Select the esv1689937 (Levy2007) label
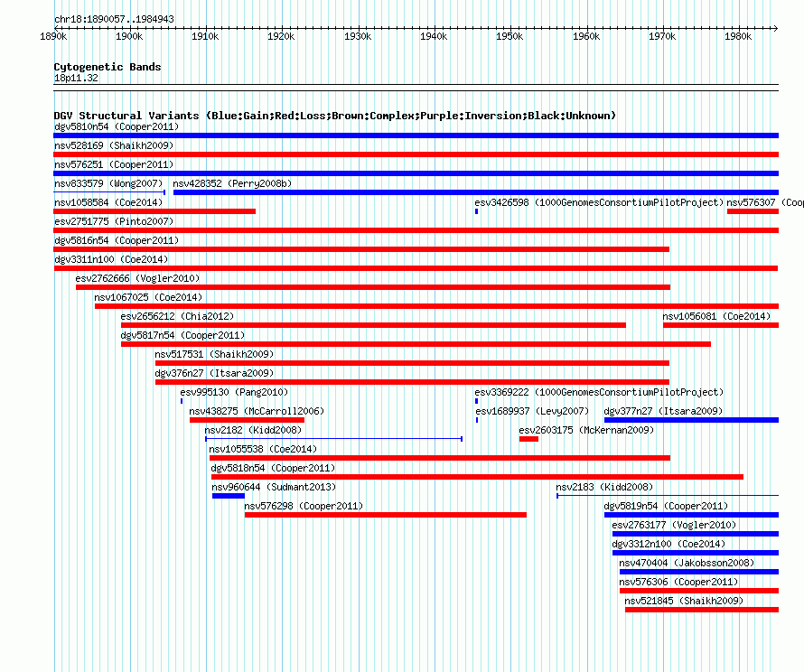Viewport: 804px width, 672px height. click(532, 411)
